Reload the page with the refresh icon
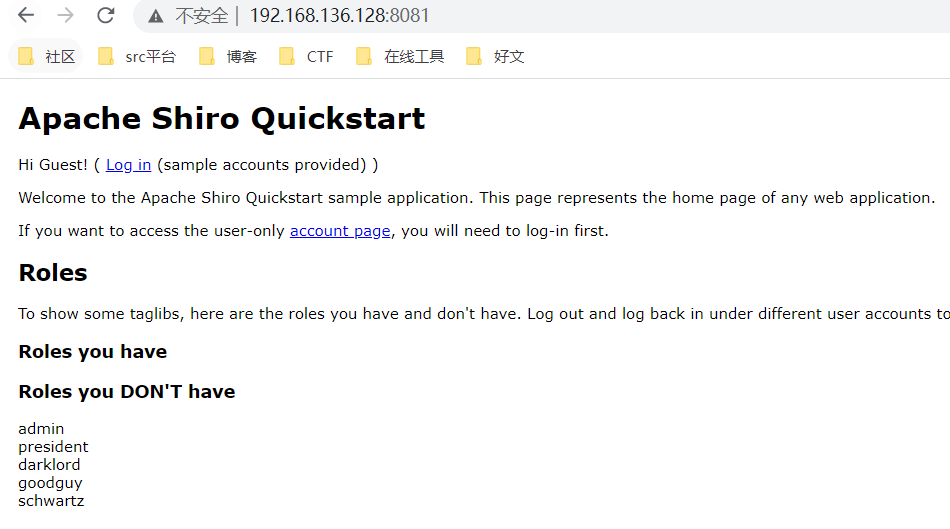Screen dimensions: 950x529 click(106, 15)
